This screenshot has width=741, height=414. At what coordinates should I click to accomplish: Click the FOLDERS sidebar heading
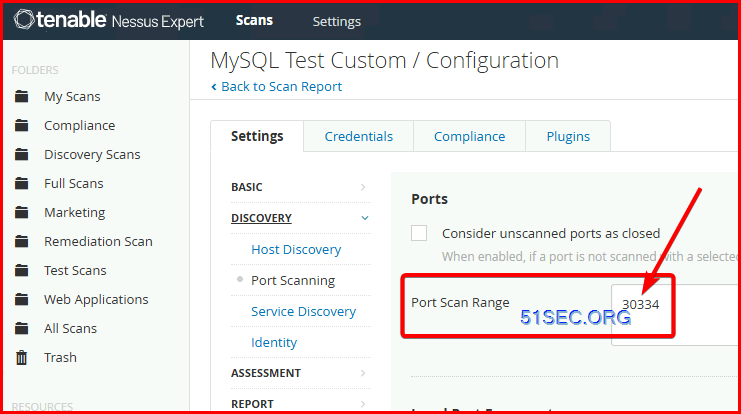click(35, 70)
